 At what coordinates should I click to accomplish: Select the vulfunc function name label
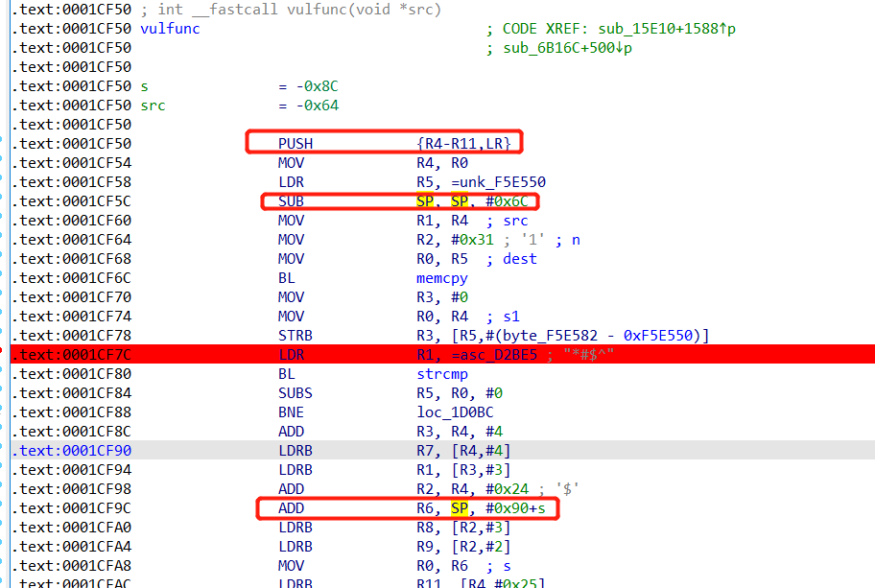click(x=170, y=29)
